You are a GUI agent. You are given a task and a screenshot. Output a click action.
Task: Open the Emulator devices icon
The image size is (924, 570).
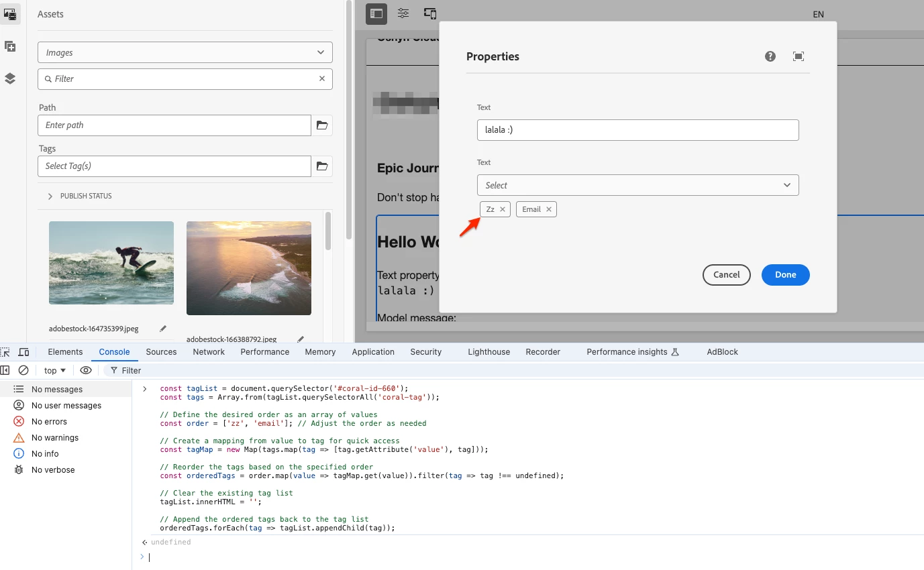tap(430, 13)
